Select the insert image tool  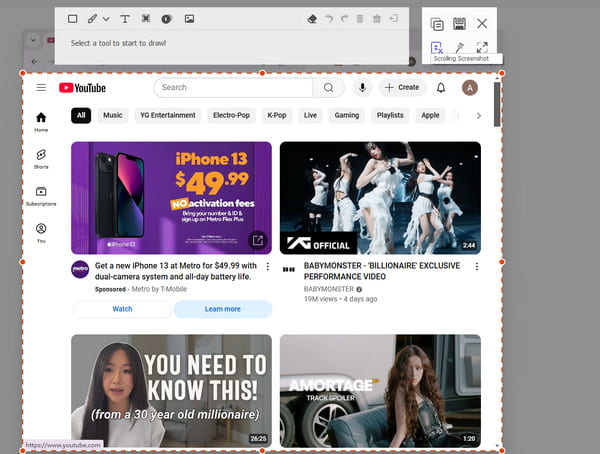189,19
